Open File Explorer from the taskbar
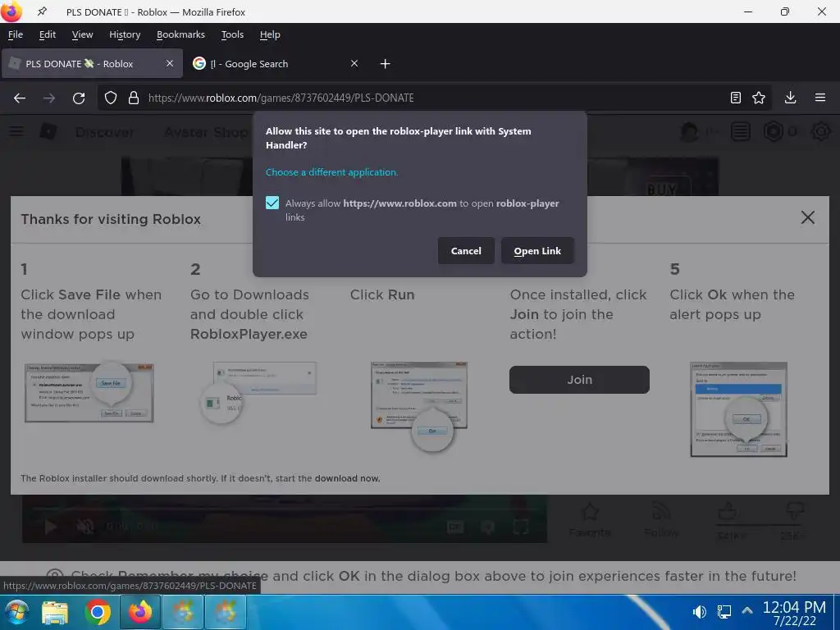The image size is (840, 630). (x=55, y=612)
